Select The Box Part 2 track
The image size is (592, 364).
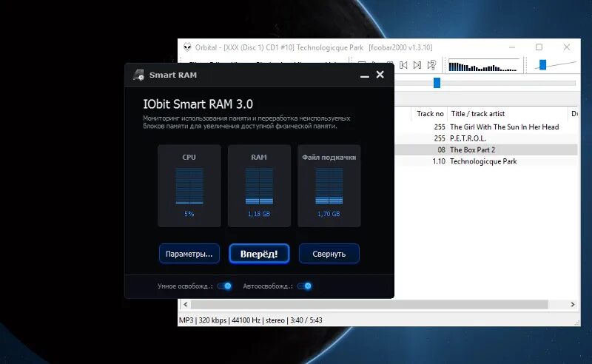[472, 150]
